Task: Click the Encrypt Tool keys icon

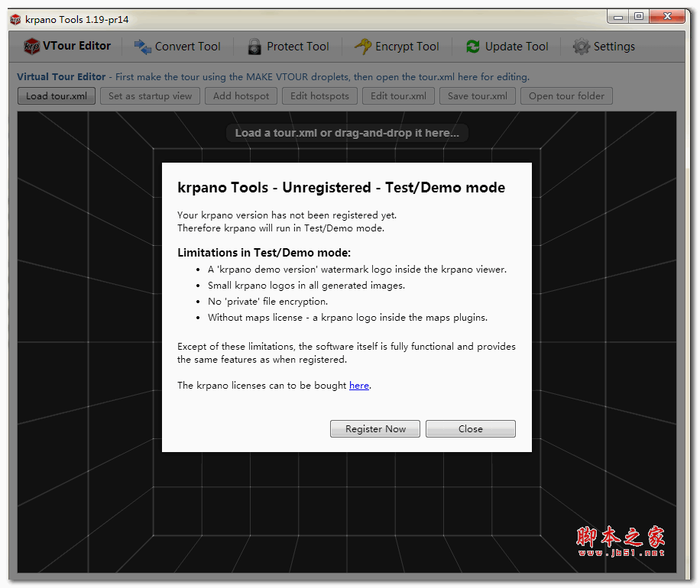Action: click(x=363, y=47)
